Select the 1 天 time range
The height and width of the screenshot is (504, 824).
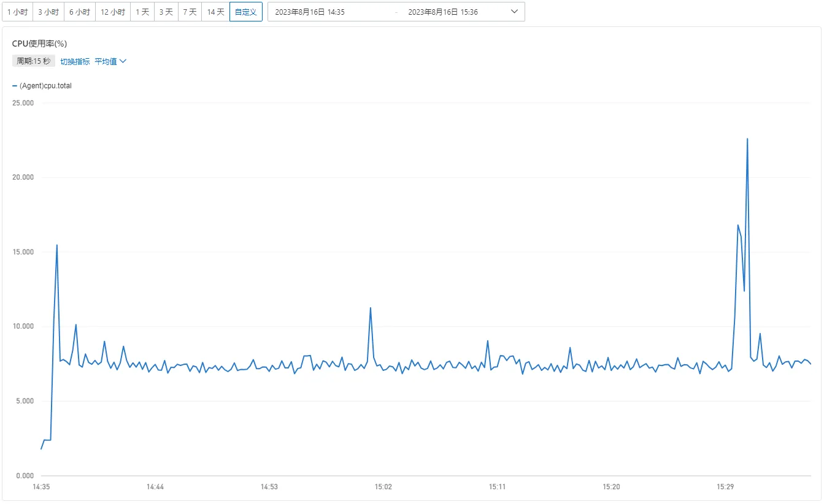tap(142, 12)
